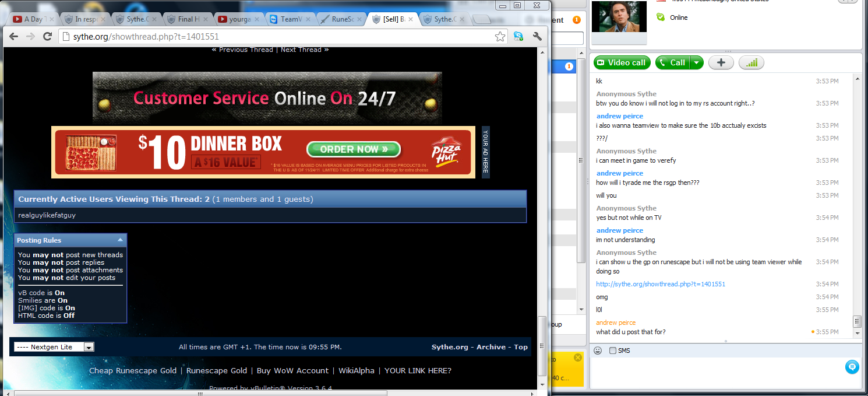Image resolution: width=868 pixels, height=396 pixels.
Task: Click the browser forward arrow
Action: [30, 37]
